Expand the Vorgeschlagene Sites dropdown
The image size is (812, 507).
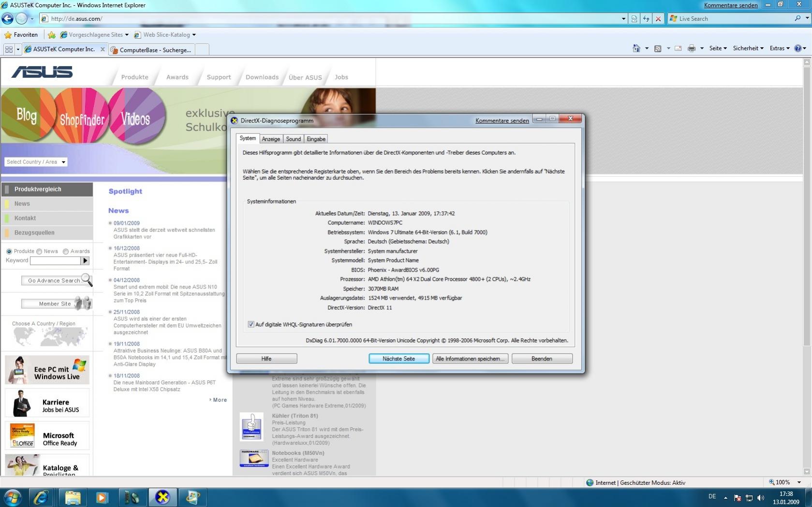[127, 35]
